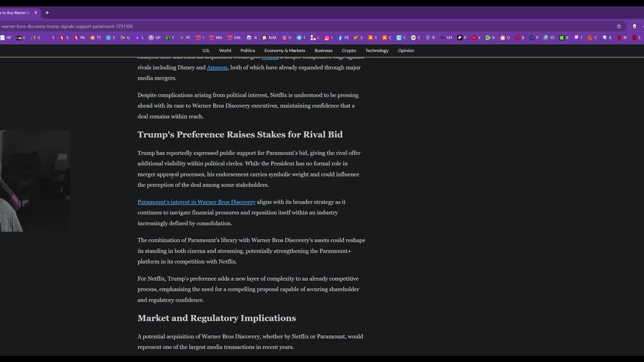Viewport: 644px width, 362px height.
Task: Click the address bar URL
Action: coord(66,26)
